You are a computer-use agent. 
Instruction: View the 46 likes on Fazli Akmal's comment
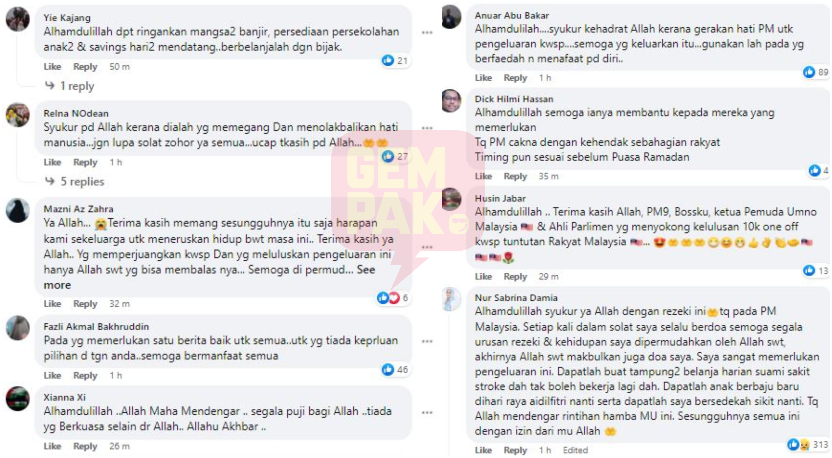(x=395, y=369)
